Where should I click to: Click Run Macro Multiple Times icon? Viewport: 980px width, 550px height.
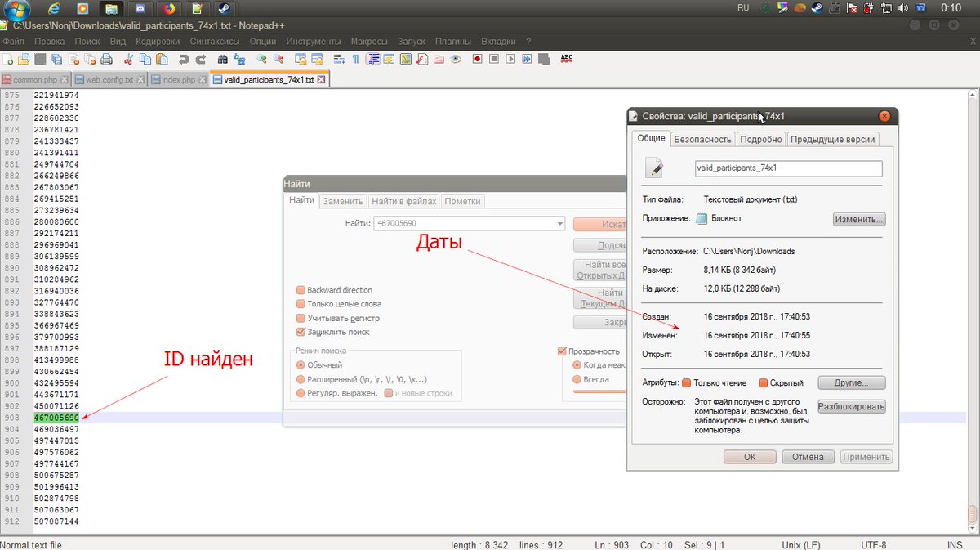pyautogui.click(x=527, y=59)
